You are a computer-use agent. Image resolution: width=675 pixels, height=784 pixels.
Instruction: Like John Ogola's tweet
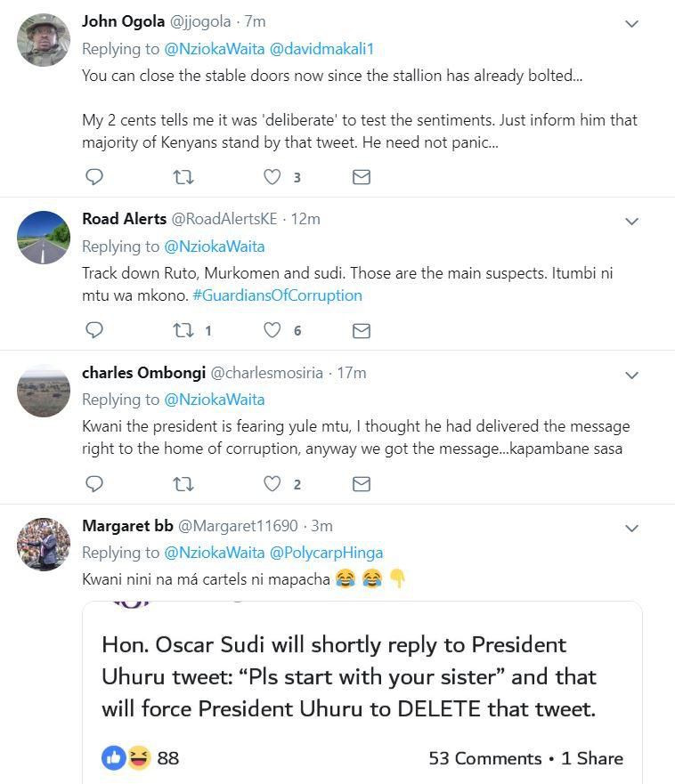(x=272, y=177)
